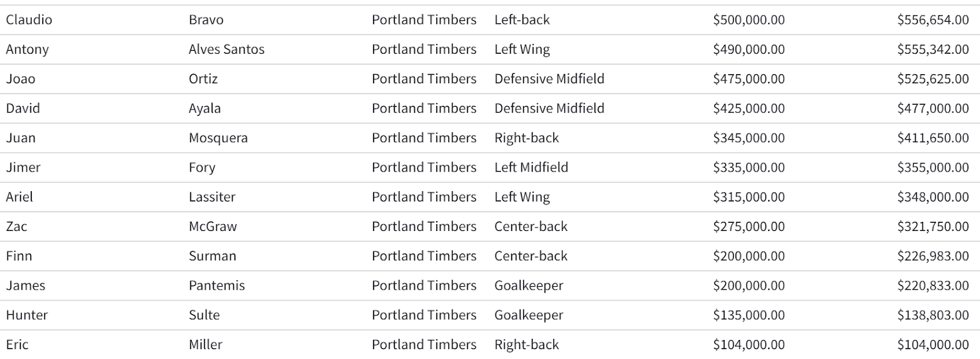980x359 pixels.
Task: Click the $411,650.00 compensation for Mosquera
Action: [x=933, y=138]
